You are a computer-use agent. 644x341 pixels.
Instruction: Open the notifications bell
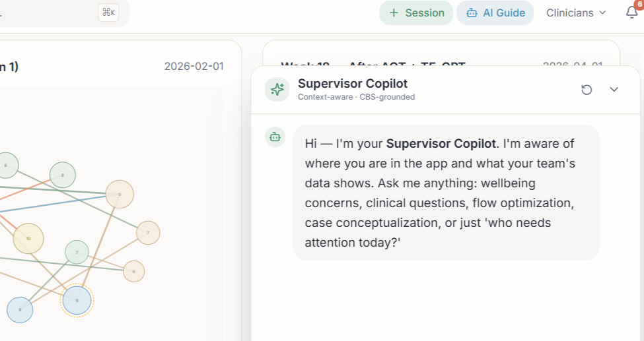click(632, 13)
